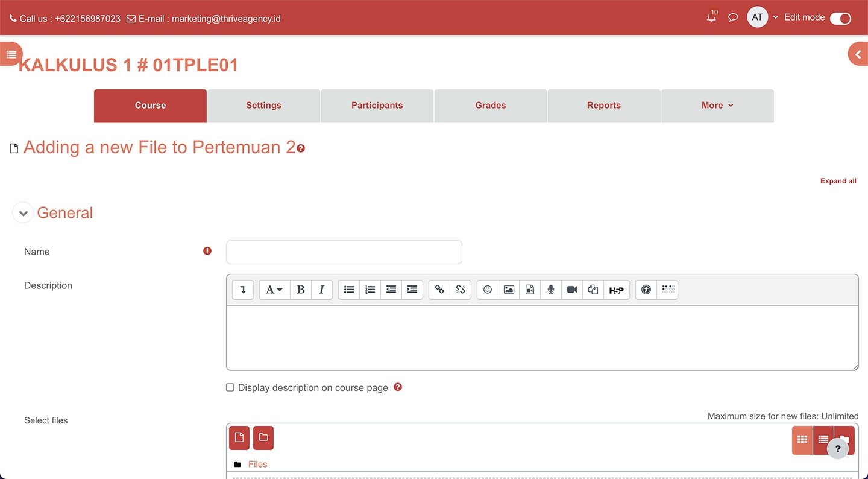Open the Files folder link
The image size is (868, 479).
(257, 464)
